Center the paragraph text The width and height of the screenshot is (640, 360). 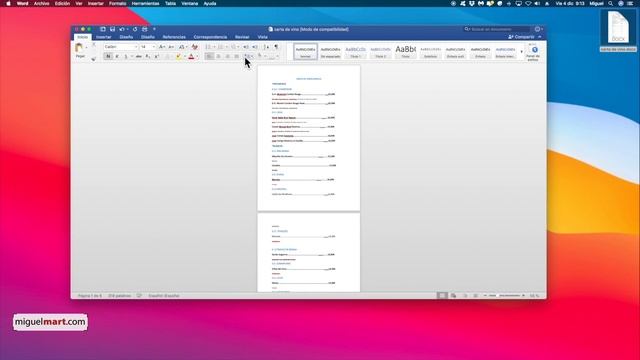tap(218, 56)
